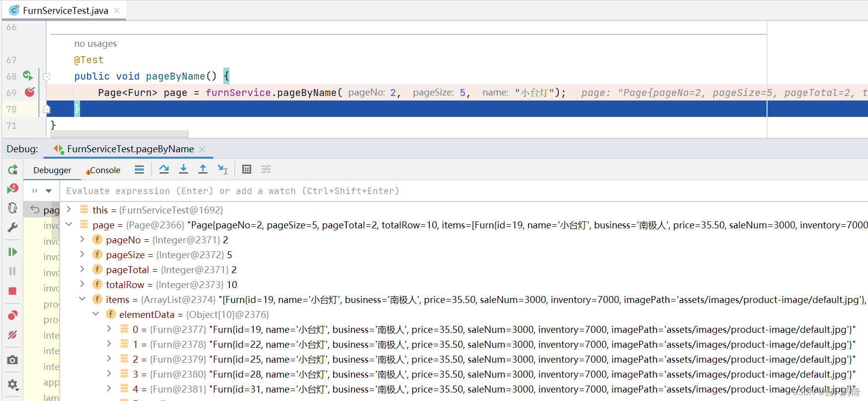Click the inline page debug value hint
This screenshot has width=868, height=401.
(x=724, y=93)
